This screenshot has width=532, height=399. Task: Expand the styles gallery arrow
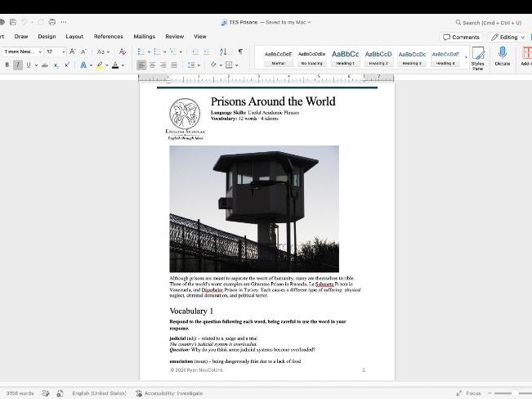466,57
